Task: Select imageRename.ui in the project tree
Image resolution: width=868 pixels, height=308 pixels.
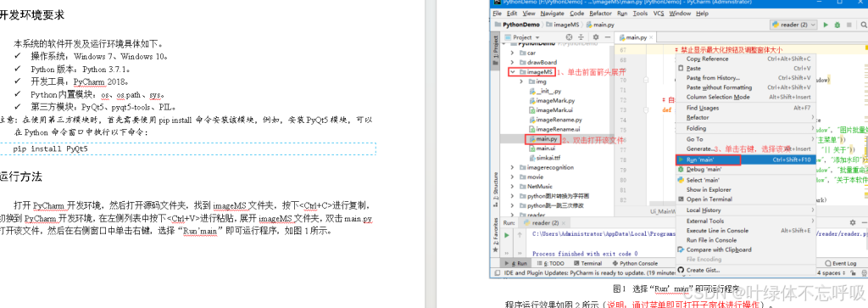Action: (554, 129)
